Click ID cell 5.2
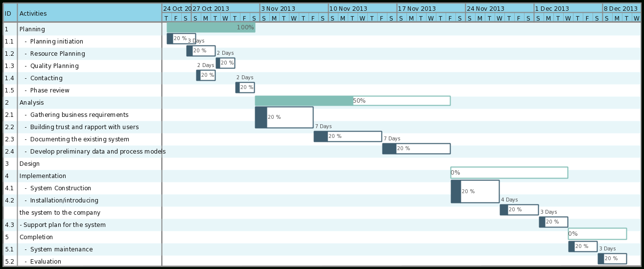Screen dimensions: 644x269 [x=9, y=262]
